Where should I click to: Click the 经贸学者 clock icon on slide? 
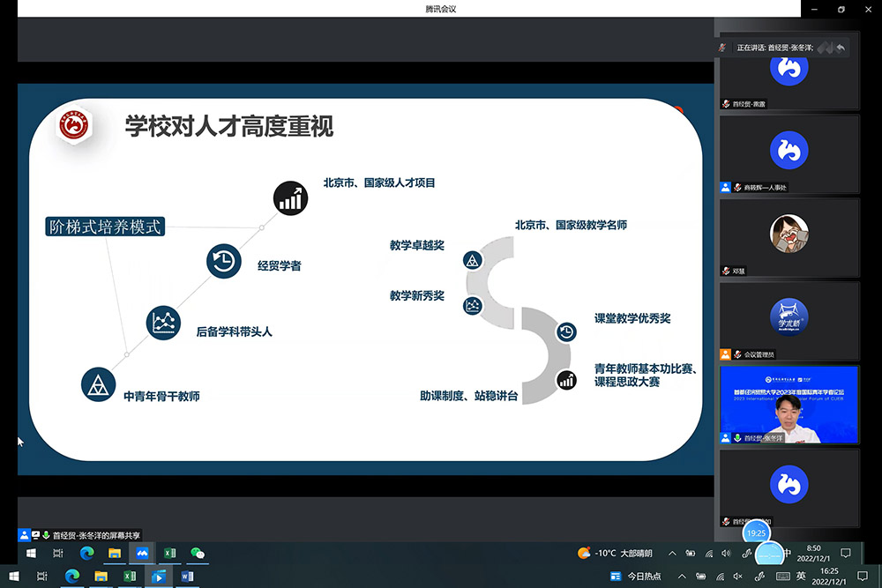coord(224,261)
